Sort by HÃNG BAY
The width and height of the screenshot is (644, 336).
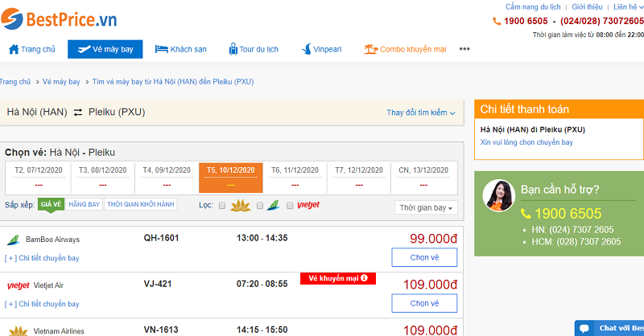[85, 204]
